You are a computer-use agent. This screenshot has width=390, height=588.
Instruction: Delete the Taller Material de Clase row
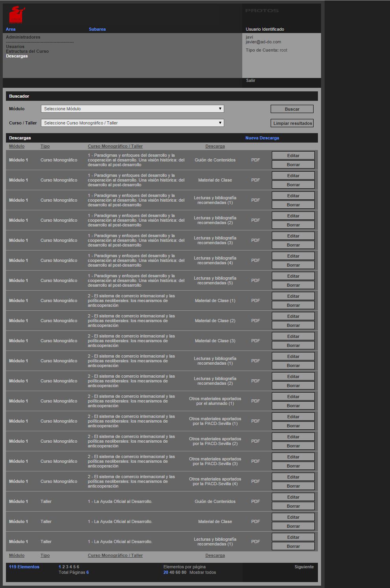pyautogui.click(x=293, y=526)
